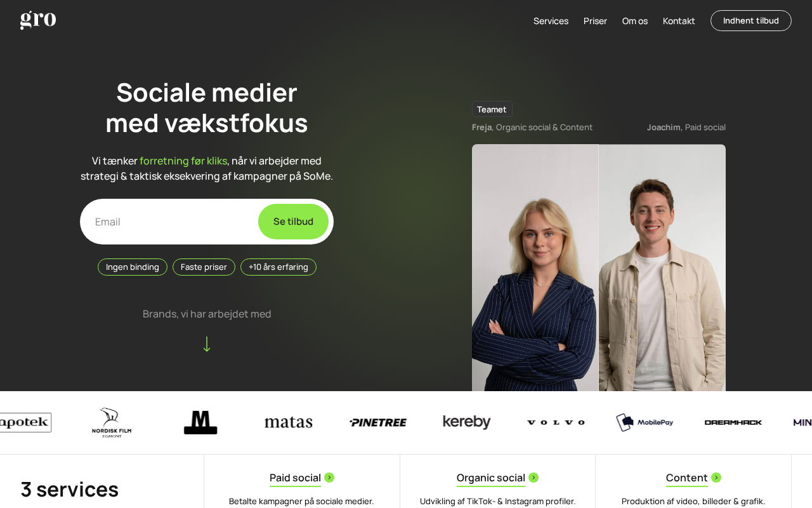Click the Nordisk Film logo

point(112,422)
